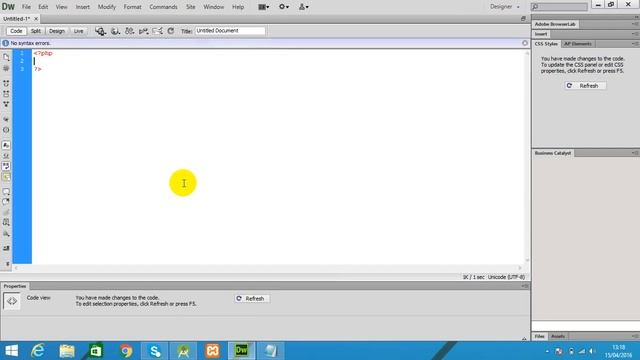Click Wrap Tag icon

click(x=6, y=212)
